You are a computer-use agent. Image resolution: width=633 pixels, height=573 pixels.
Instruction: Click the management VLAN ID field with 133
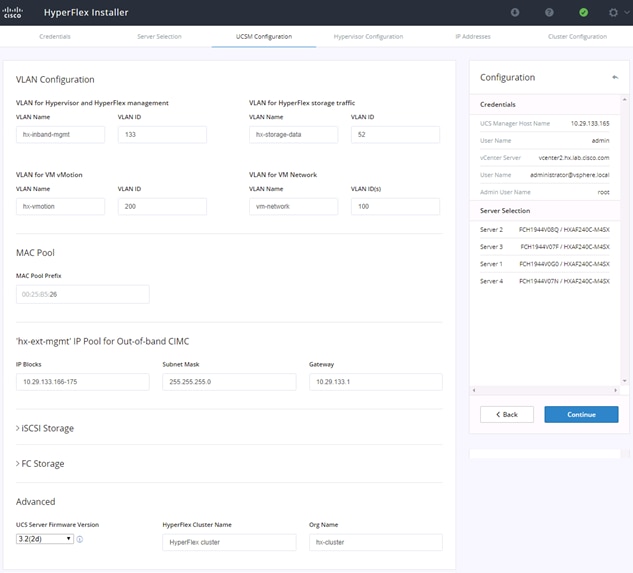(162, 134)
